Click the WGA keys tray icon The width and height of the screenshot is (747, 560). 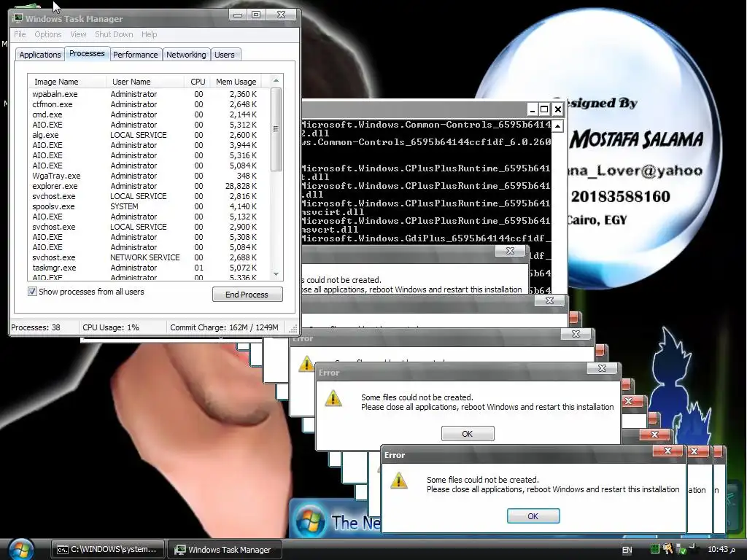668,549
